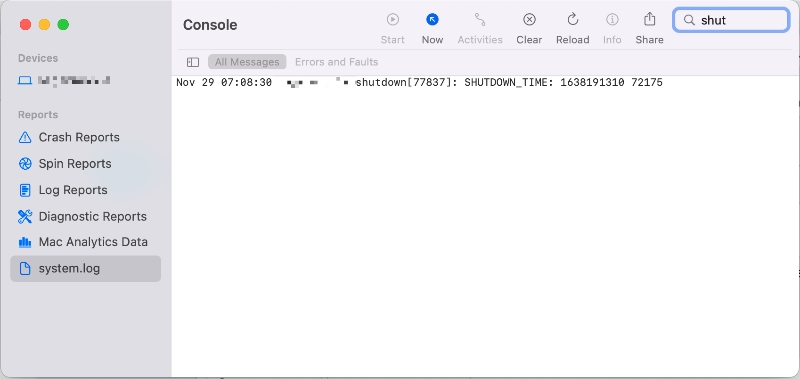This screenshot has width=800, height=379.
Task: Click the Mac Analytics Data chart icon
Action: (x=24, y=242)
